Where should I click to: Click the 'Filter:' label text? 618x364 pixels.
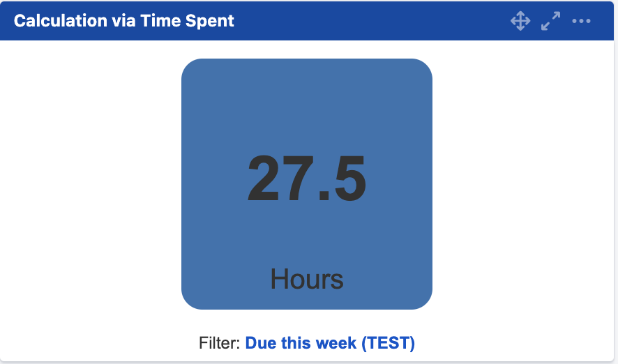220,343
